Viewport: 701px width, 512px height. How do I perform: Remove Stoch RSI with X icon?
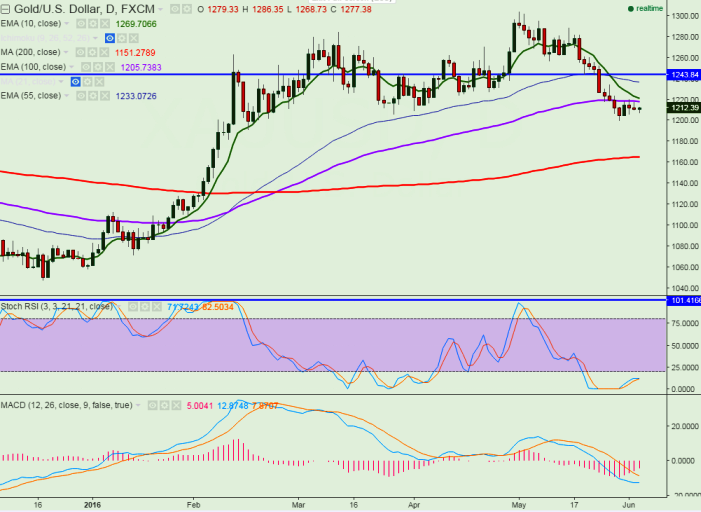tap(156, 307)
